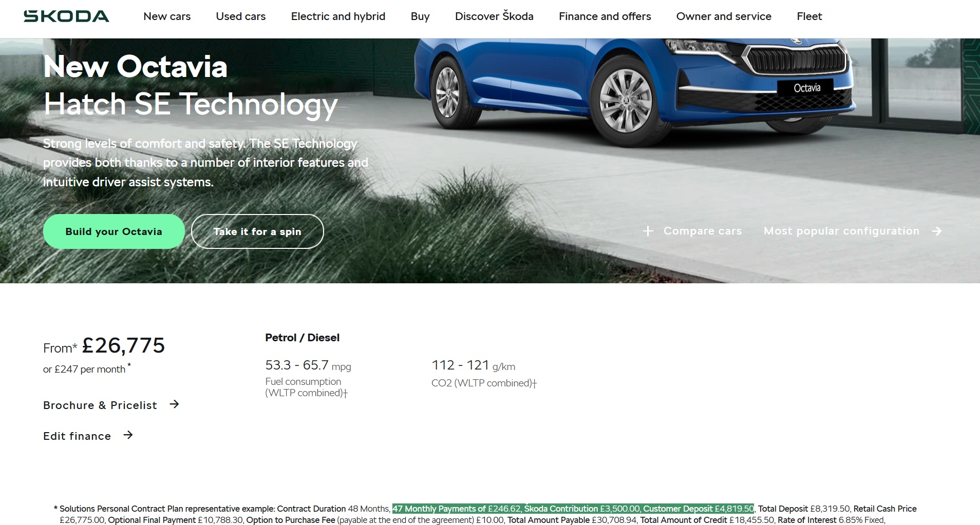Click the Hatch SE Technology heading

pyautogui.click(x=191, y=105)
